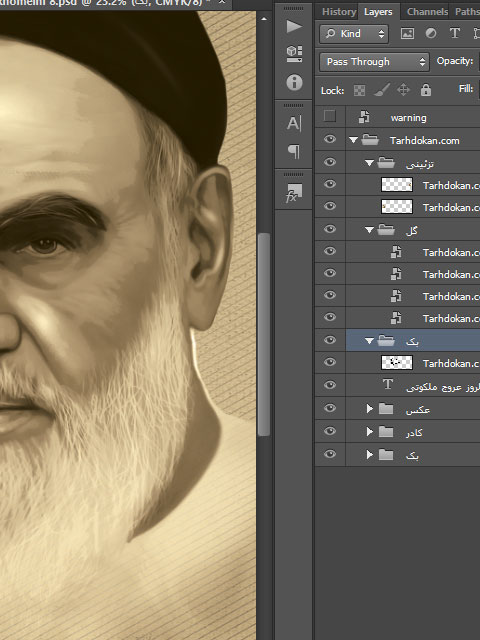Select the روز عروج ملکوتی text layer
Image resolution: width=480 pixels, height=640 pixels.
442,387
